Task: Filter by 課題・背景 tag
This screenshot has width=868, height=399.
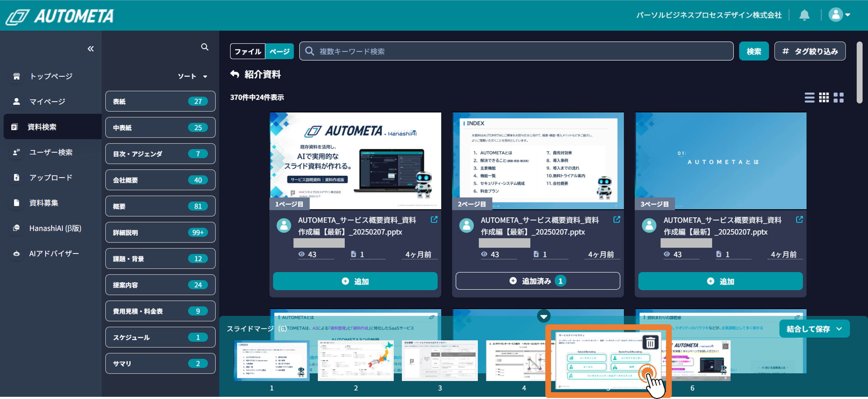Action: (161, 259)
